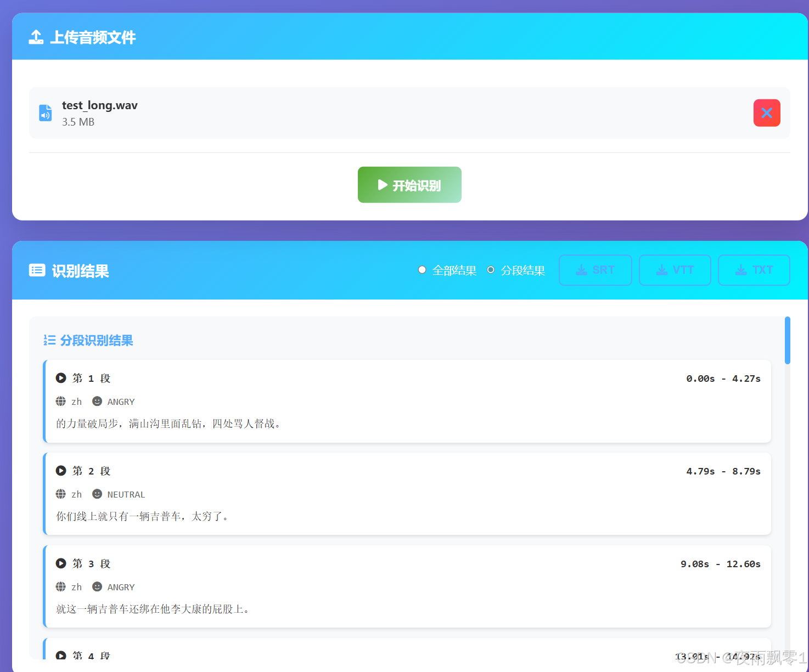
Task: Click the globe language icon in segment 3
Action: pos(61,587)
